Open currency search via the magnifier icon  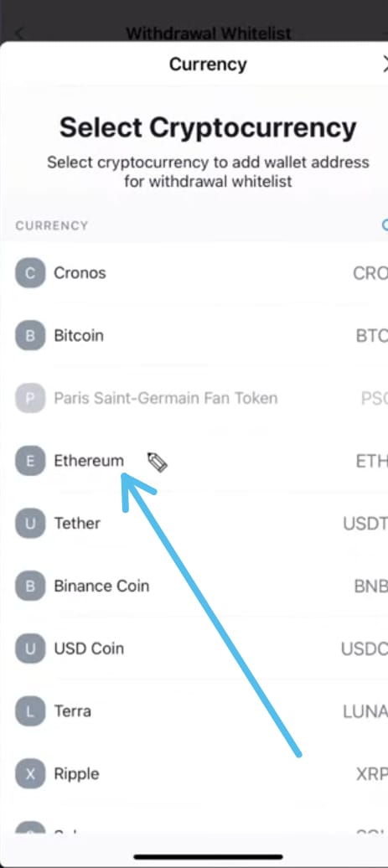click(x=385, y=225)
